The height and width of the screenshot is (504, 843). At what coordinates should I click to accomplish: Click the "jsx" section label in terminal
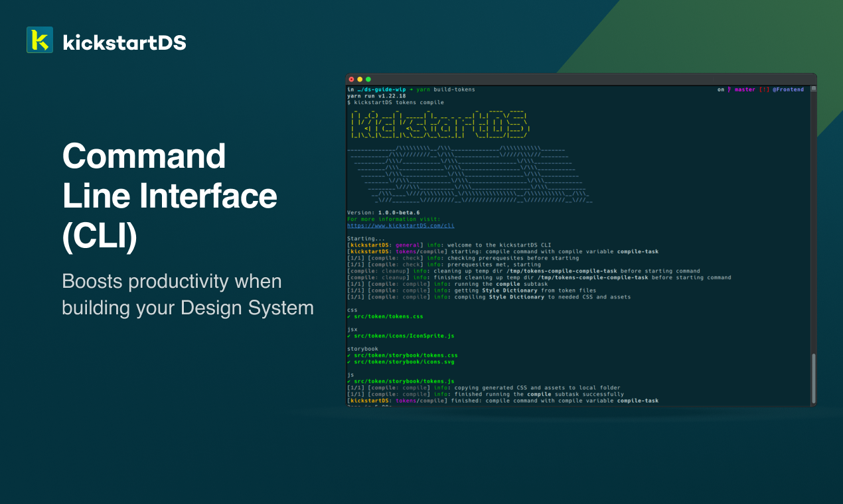click(x=352, y=330)
